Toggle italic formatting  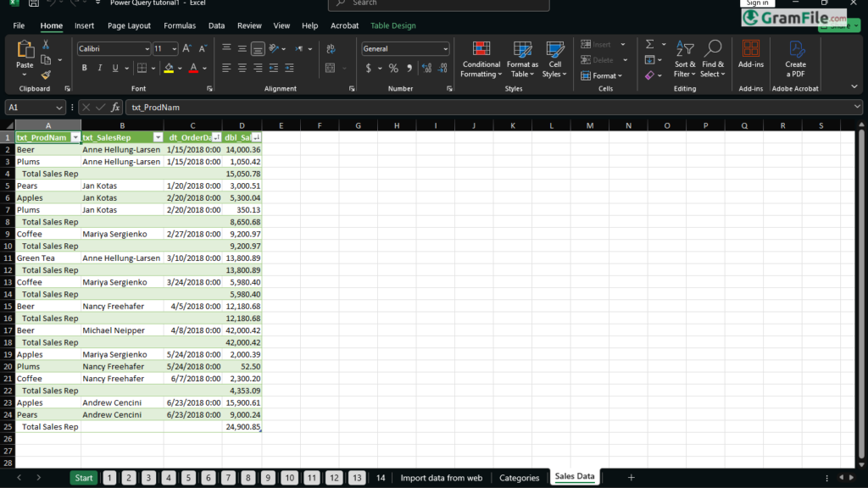(99, 67)
